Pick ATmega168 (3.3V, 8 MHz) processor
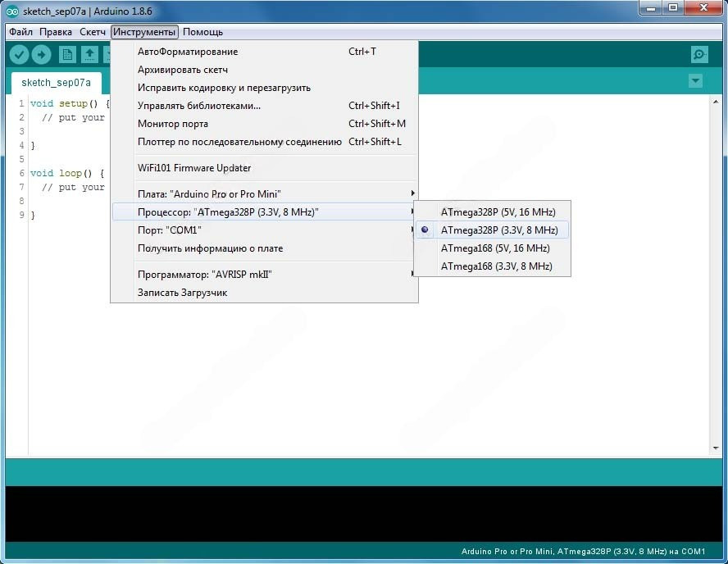This screenshot has width=728, height=564. tap(496, 266)
